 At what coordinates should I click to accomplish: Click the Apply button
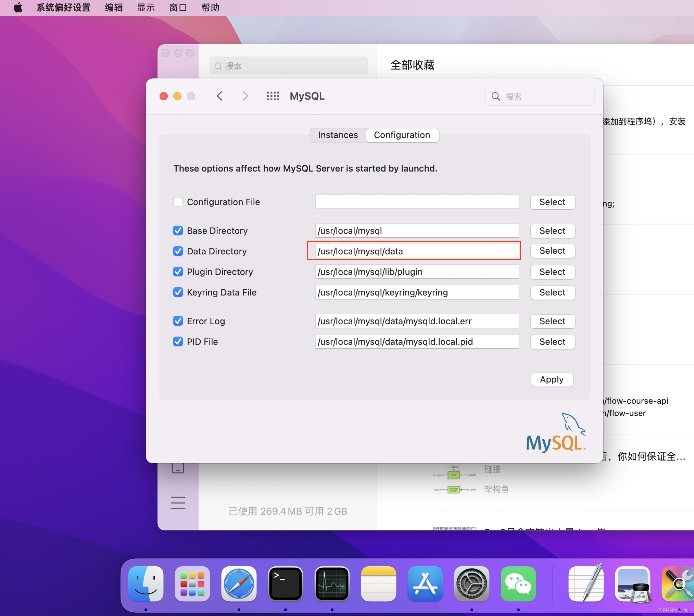pos(552,379)
